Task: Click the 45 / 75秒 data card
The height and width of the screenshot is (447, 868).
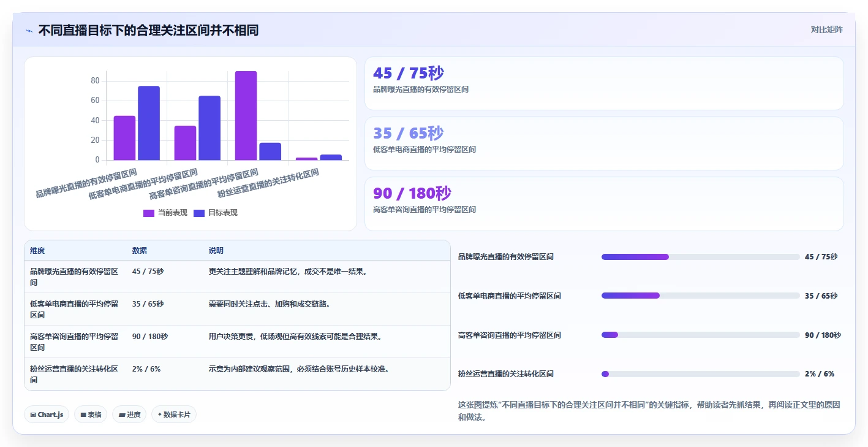Action: point(604,83)
